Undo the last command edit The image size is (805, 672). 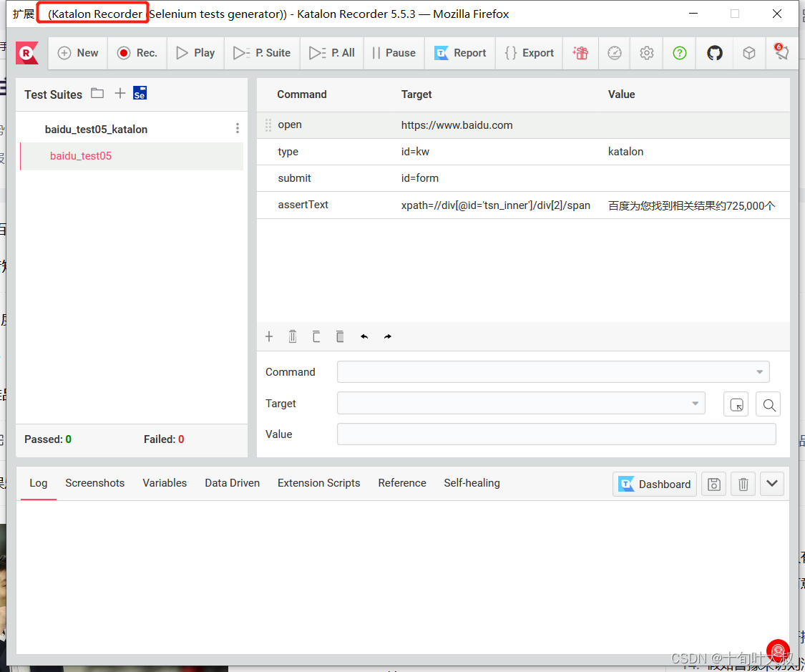364,337
